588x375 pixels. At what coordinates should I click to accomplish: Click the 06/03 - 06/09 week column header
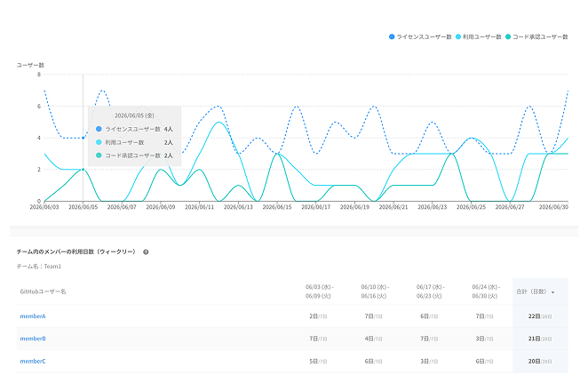coord(319,291)
